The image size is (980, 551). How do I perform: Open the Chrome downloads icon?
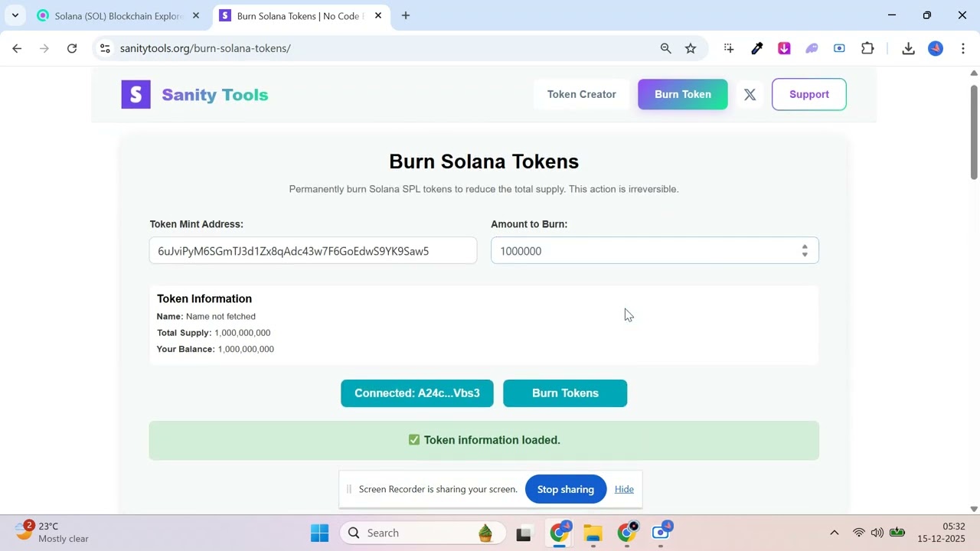coord(908,48)
